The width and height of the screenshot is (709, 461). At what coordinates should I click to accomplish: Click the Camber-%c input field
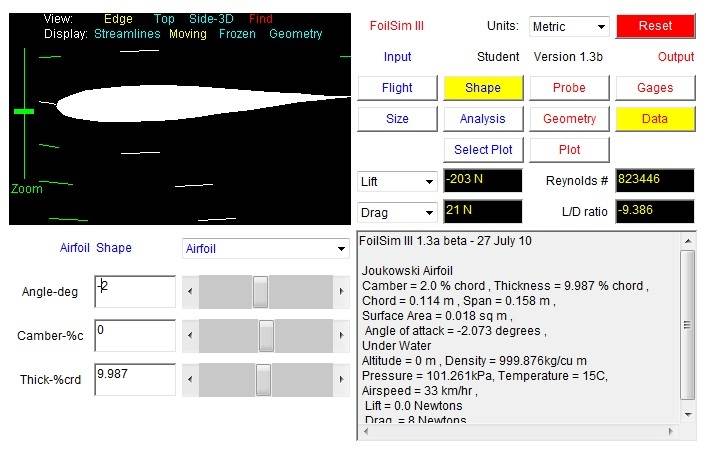(135, 335)
